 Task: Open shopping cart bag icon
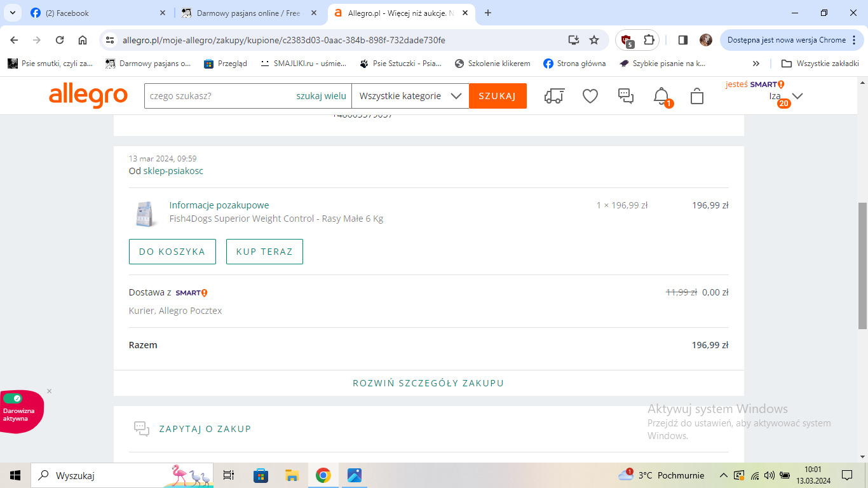(697, 96)
